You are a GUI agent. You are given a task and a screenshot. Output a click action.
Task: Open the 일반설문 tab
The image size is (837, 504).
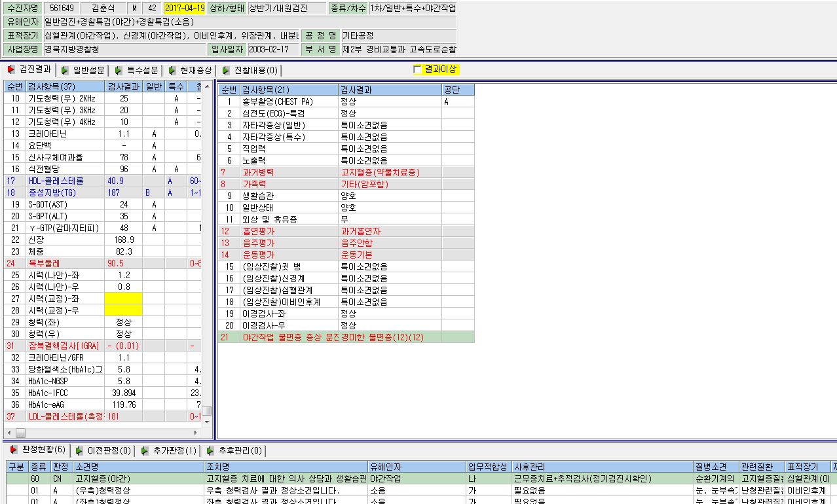click(x=88, y=70)
